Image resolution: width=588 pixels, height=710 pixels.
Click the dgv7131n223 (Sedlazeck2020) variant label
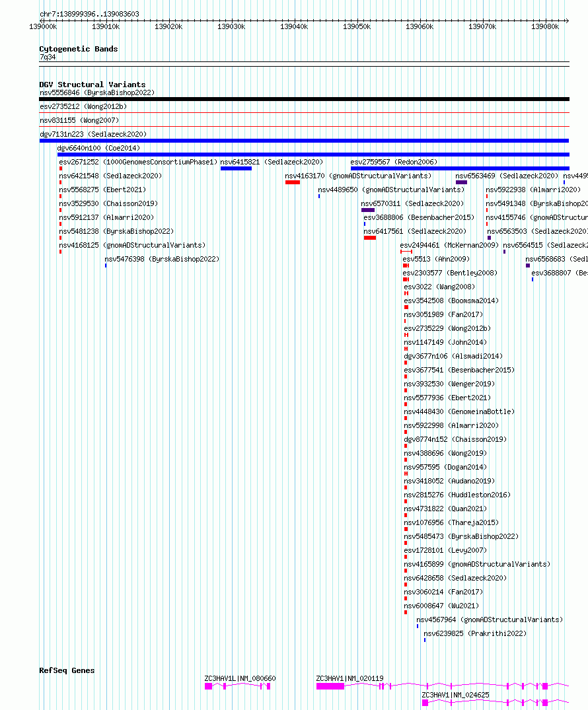click(x=93, y=134)
